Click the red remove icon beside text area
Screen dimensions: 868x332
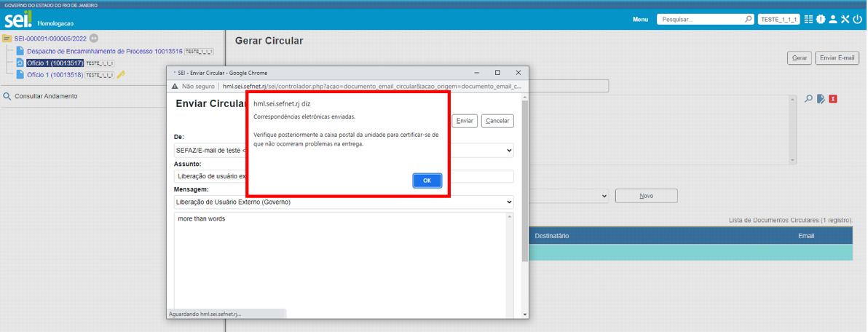coord(833,99)
